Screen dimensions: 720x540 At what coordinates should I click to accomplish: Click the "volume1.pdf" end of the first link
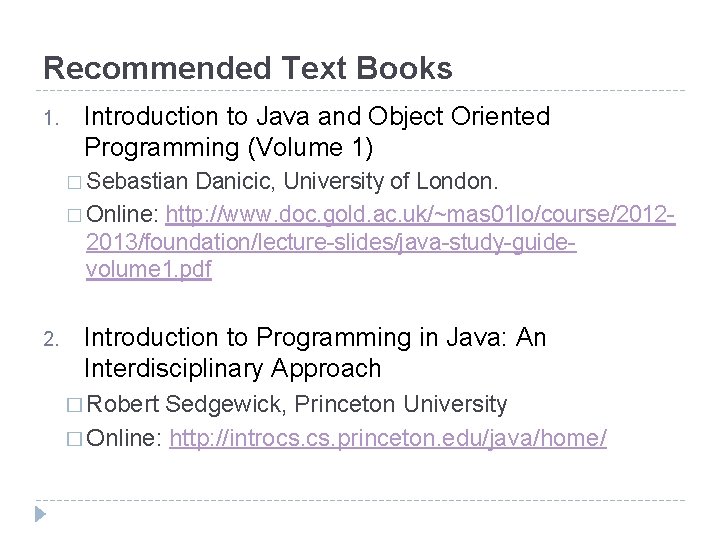click(x=148, y=270)
